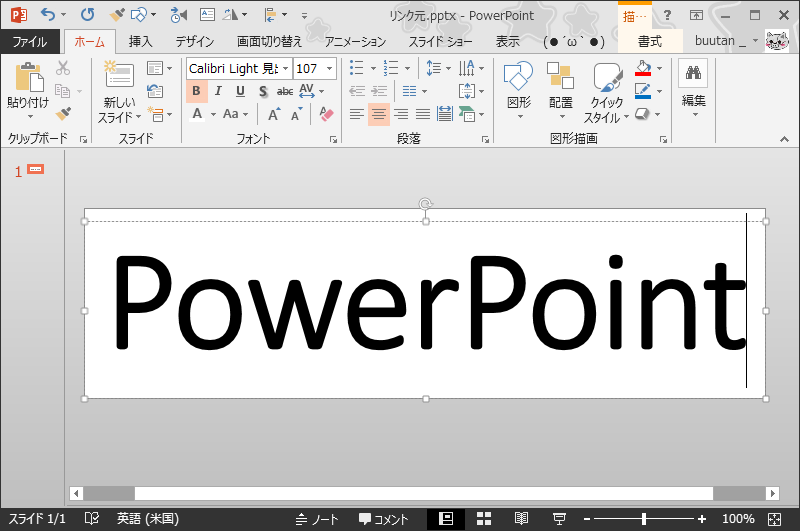Click the Shape Fill paint bucket icon
Screen dimensions: 800x531
tap(643, 68)
